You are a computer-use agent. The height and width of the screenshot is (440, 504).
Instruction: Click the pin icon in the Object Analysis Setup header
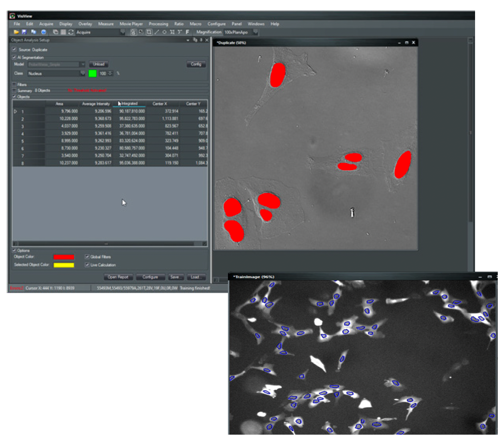(195, 40)
